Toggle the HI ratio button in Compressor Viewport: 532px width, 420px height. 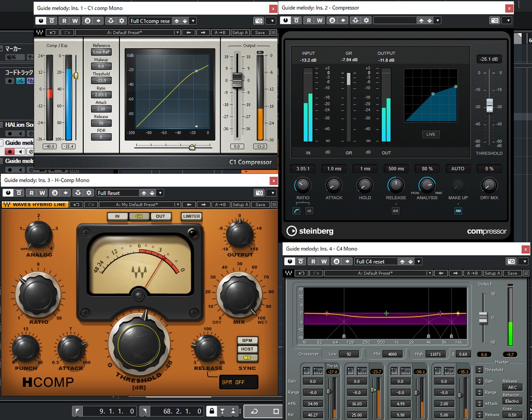[x=309, y=211]
